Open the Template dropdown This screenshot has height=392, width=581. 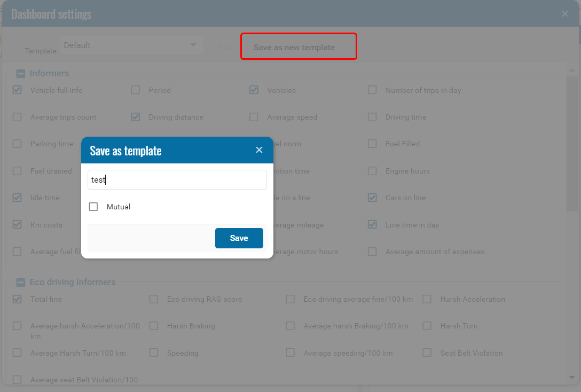tap(131, 45)
